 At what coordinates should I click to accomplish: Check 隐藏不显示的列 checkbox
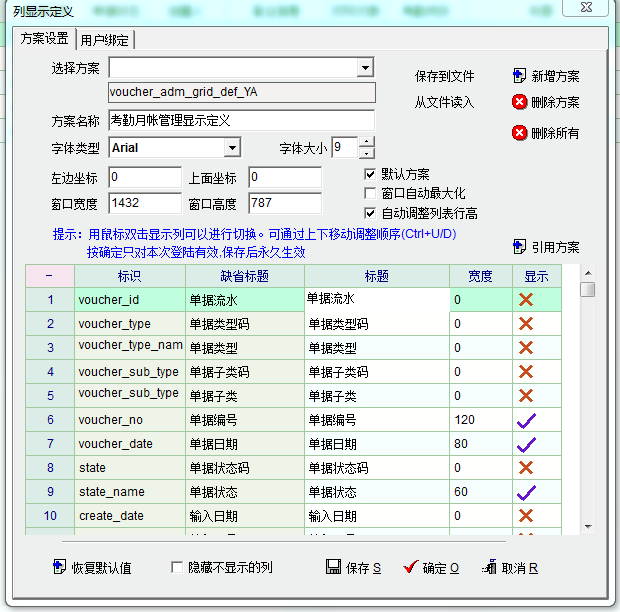pyautogui.click(x=178, y=567)
